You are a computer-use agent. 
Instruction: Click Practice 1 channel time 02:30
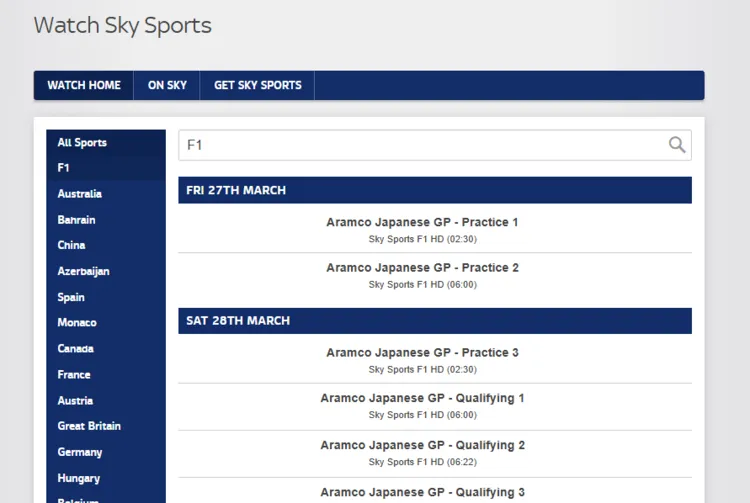point(422,239)
